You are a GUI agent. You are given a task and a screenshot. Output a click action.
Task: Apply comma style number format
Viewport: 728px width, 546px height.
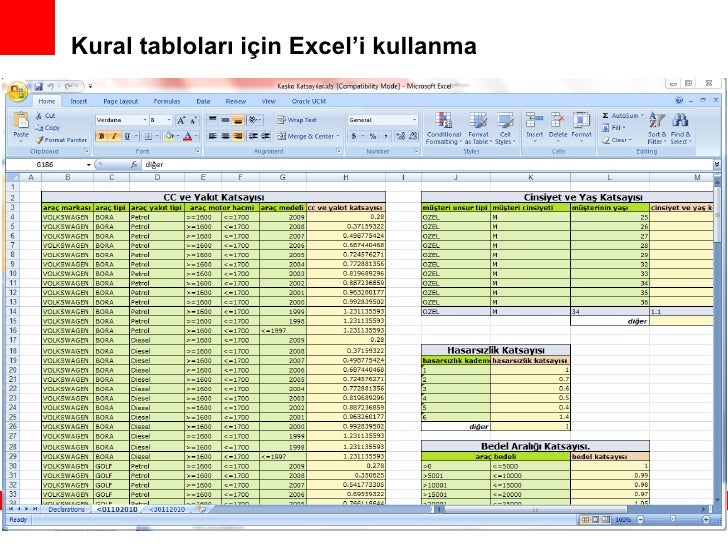pos(386,136)
